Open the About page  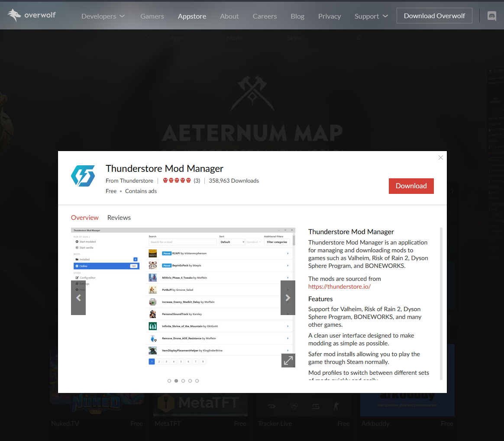pos(229,16)
